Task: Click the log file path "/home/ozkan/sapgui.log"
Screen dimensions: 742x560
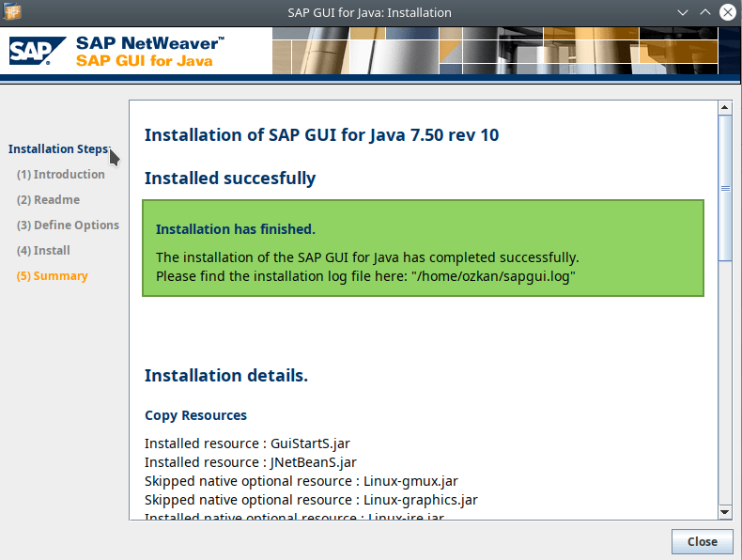Action: (493, 276)
